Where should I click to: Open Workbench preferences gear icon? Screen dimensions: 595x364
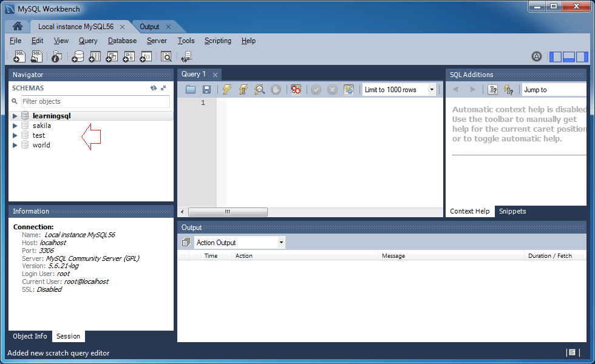(537, 56)
